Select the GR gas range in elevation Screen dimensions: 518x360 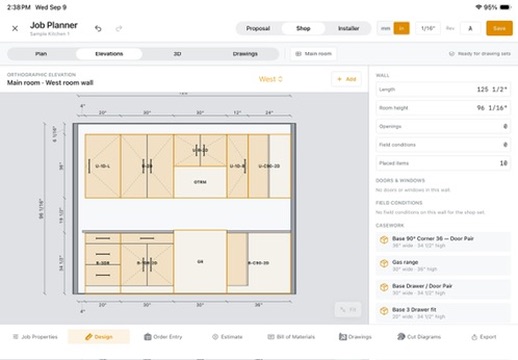(200, 262)
